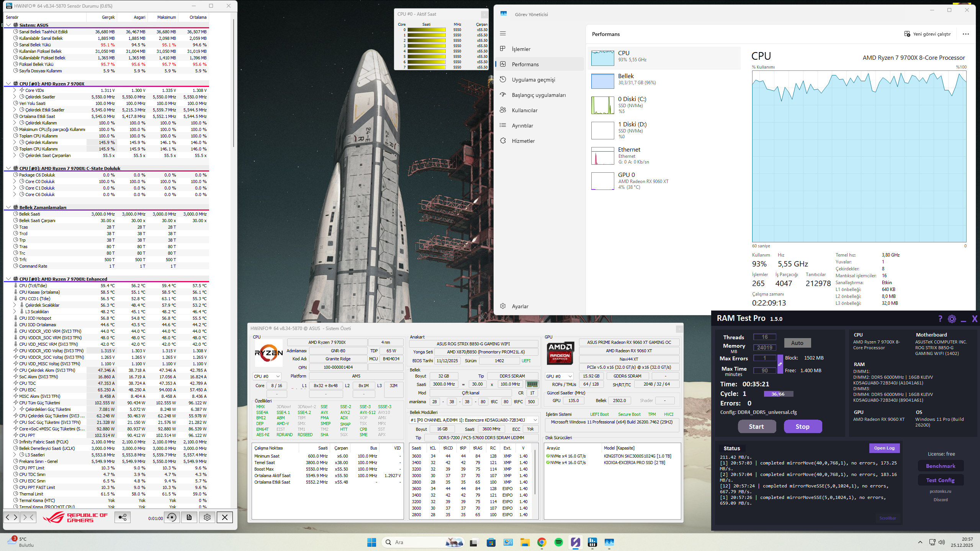Open Task Manager hamburger navigation menu

tap(503, 33)
